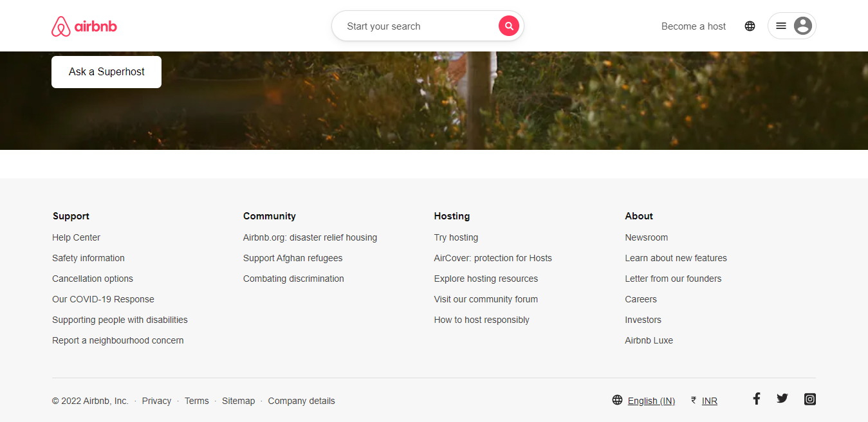Open the Sitemap link
Screen dimensions: 868x422
point(238,400)
